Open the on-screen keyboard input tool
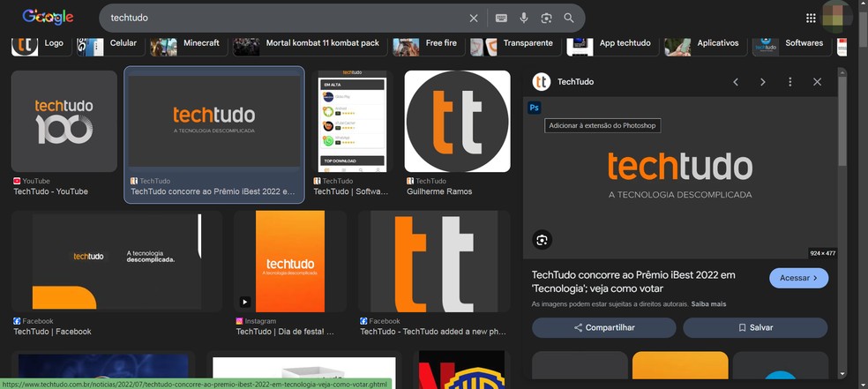 point(501,19)
